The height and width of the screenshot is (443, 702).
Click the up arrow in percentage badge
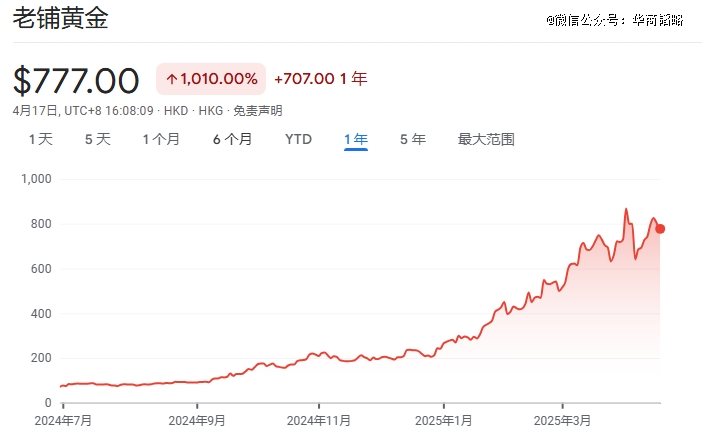coord(171,79)
